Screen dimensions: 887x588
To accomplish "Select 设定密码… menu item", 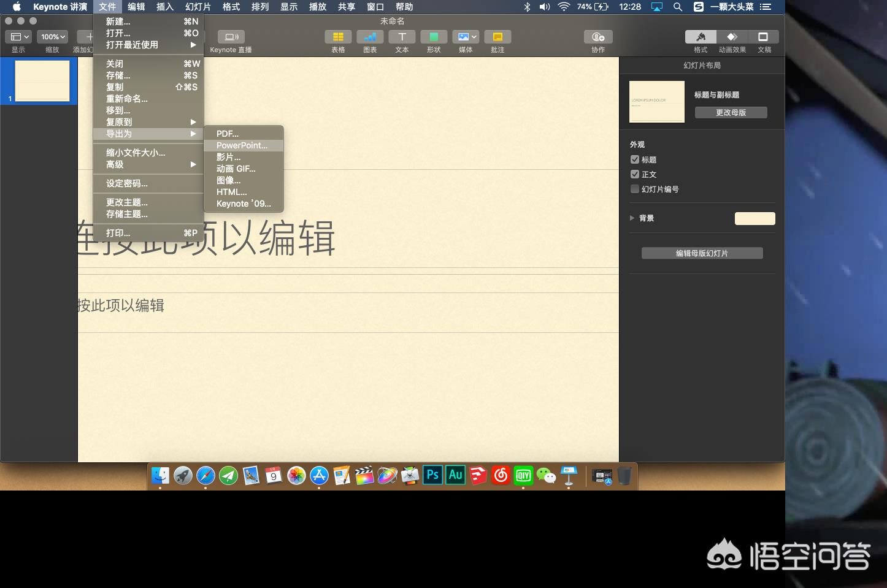I will tap(148, 183).
